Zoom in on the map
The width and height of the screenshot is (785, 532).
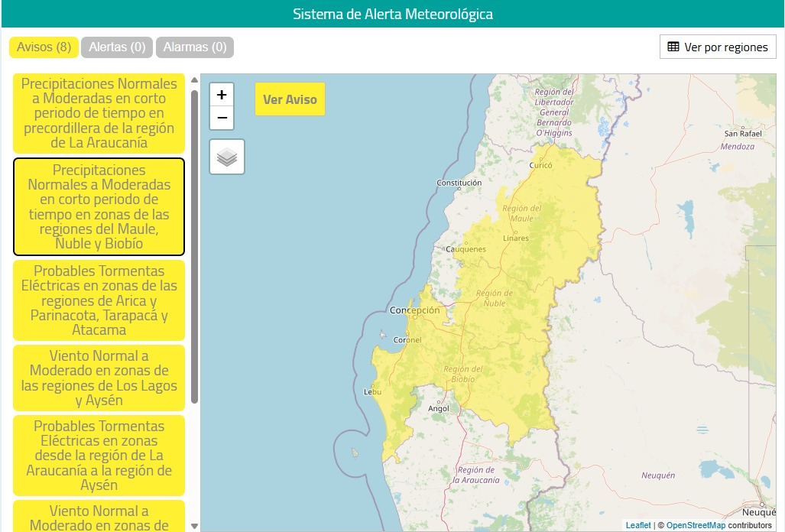(x=221, y=94)
